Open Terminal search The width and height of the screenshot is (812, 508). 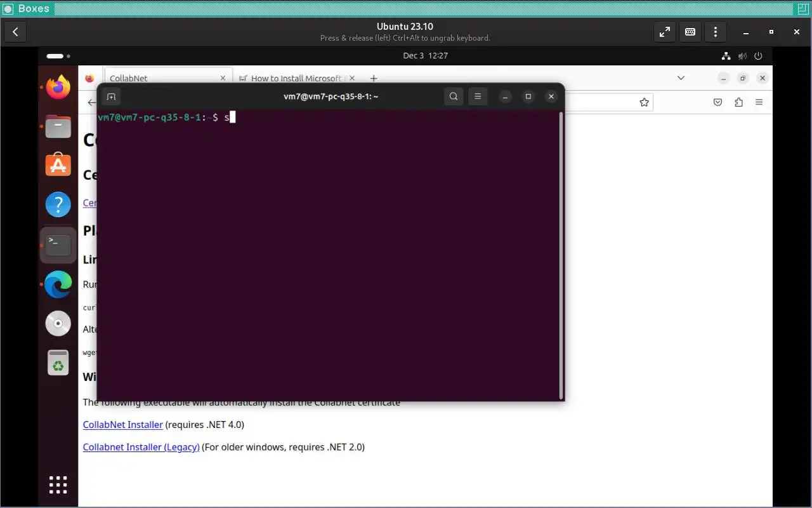point(453,97)
